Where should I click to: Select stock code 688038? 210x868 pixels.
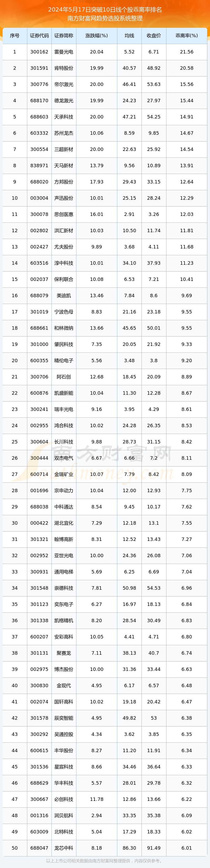pyautogui.click(x=39, y=507)
